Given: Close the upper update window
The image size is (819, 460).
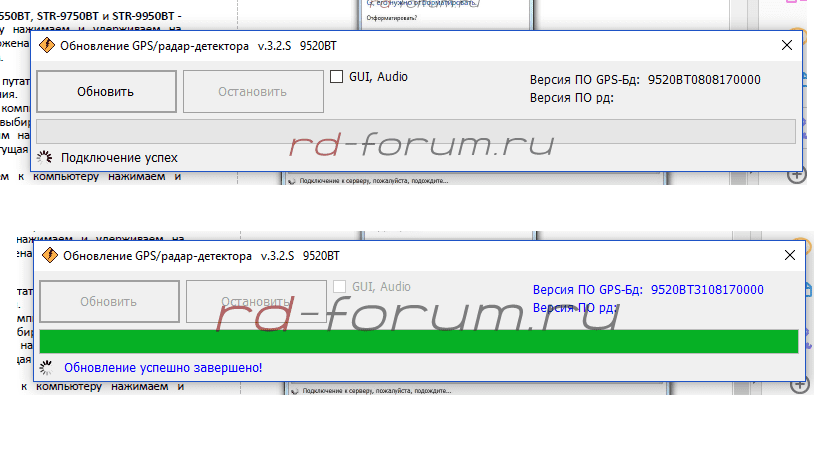Looking at the screenshot, I should pyautogui.click(x=787, y=46).
